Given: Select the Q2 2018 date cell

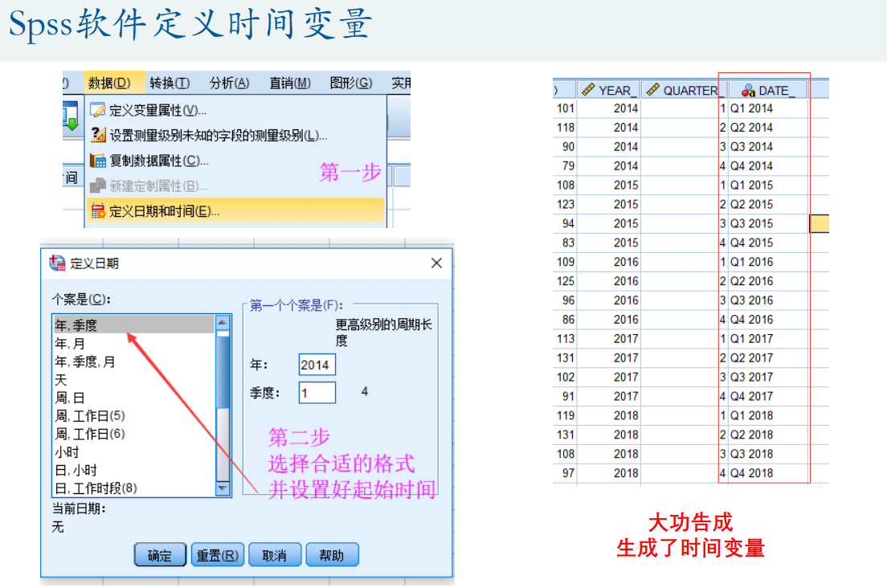Looking at the screenshot, I should click(767, 435).
